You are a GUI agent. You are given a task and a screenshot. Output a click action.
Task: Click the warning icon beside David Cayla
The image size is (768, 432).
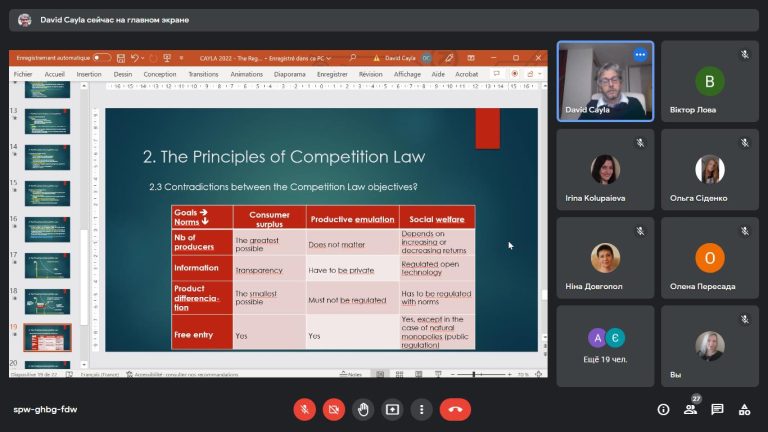(376, 58)
